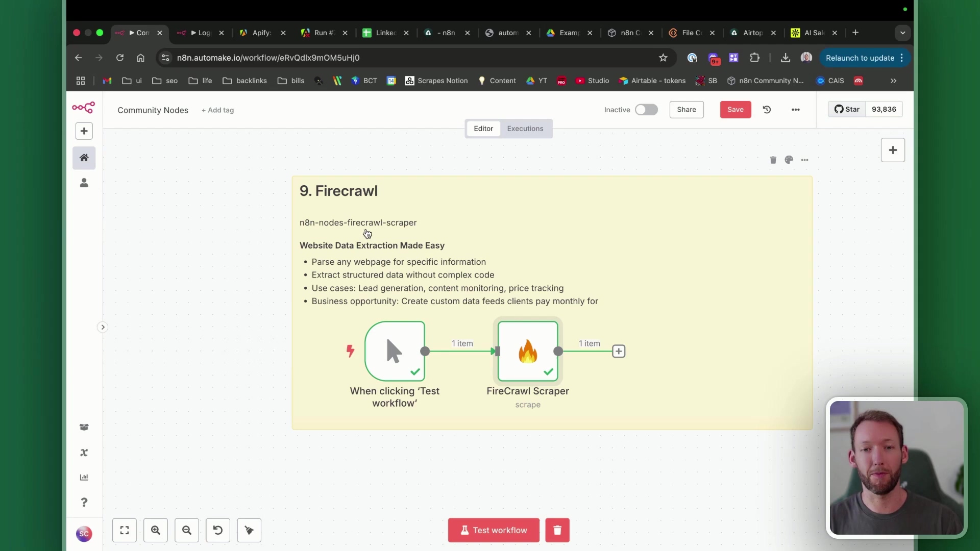
Task: Show more bookmarks chevron
Action: click(x=893, y=81)
